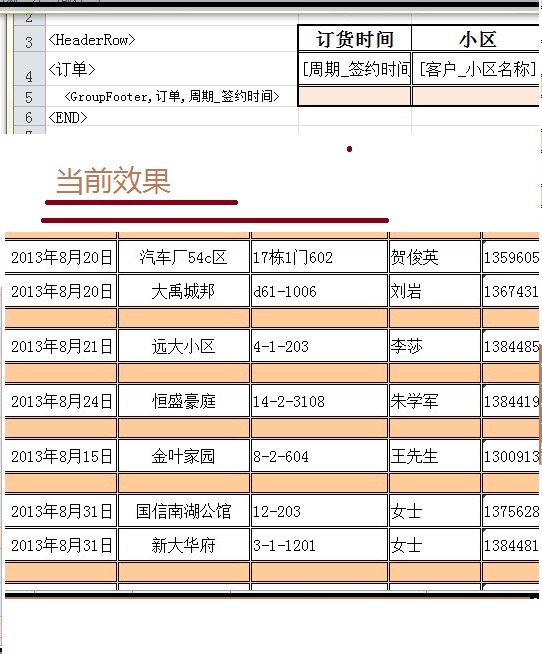Click the <订单> tag cell

click(x=171, y=69)
